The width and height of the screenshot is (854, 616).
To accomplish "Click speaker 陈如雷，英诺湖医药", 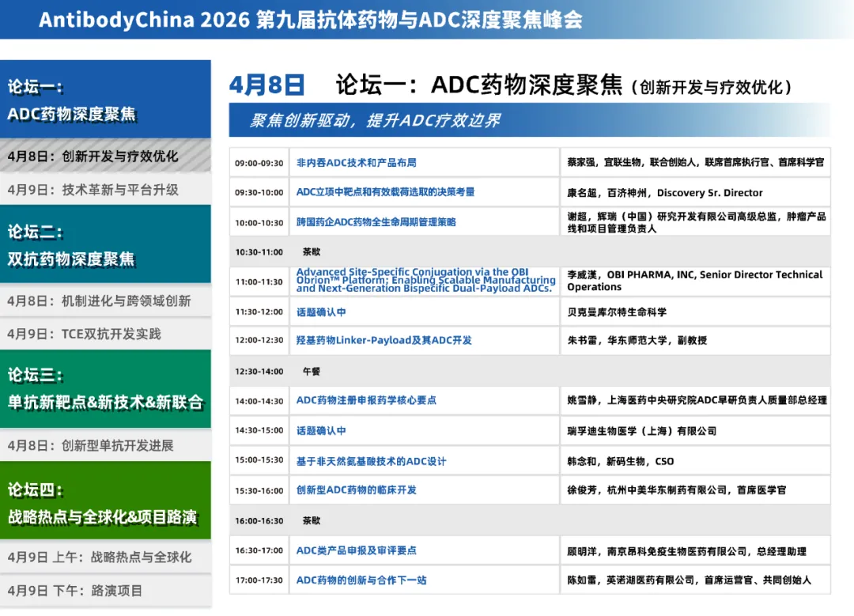I will click(x=689, y=580).
